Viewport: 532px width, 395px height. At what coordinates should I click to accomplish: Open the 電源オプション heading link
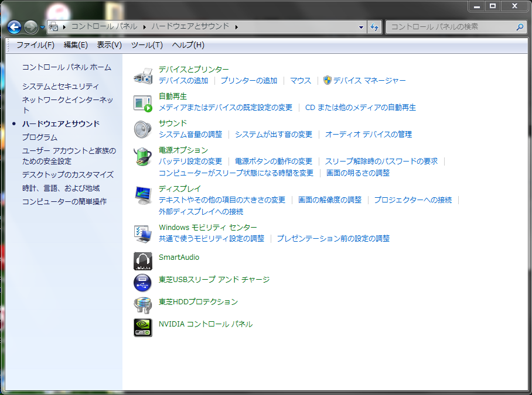183,150
